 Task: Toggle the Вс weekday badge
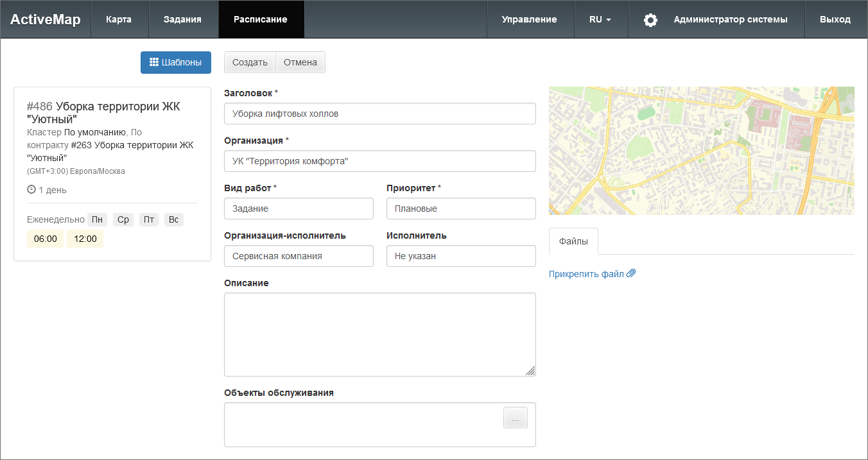(x=173, y=220)
